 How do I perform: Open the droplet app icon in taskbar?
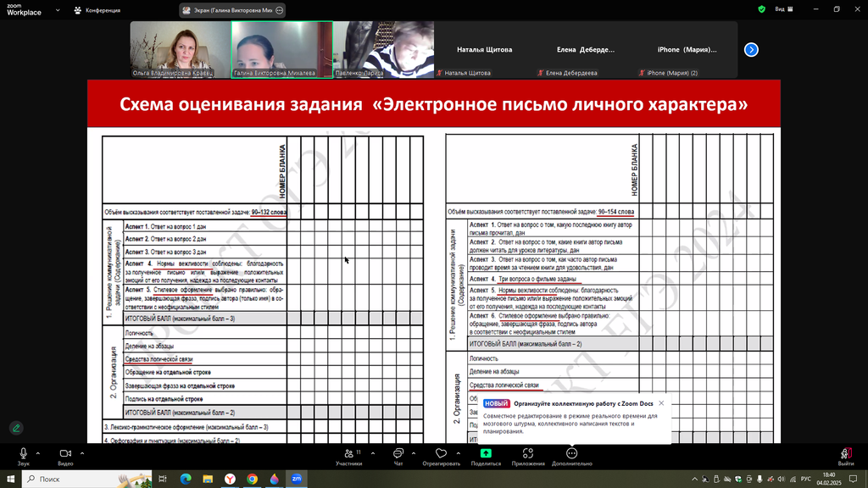click(x=274, y=479)
